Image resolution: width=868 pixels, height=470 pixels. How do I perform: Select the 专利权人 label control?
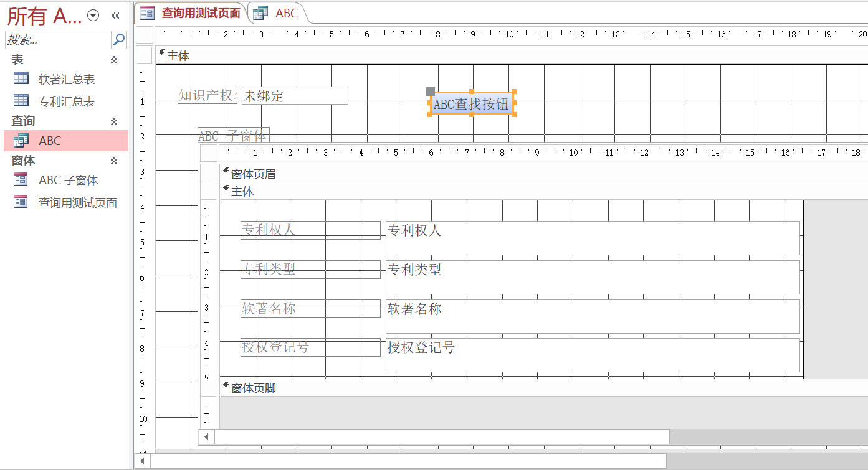(310, 230)
